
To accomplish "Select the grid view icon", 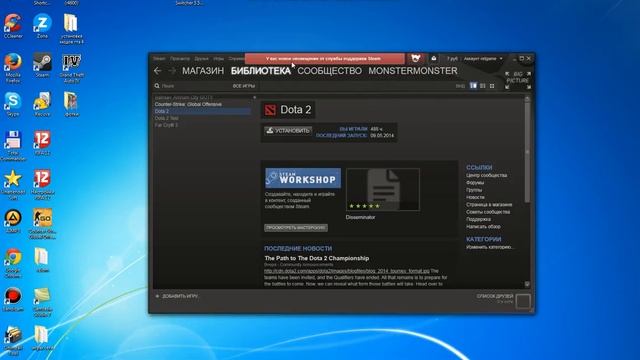I will [492, 86].
